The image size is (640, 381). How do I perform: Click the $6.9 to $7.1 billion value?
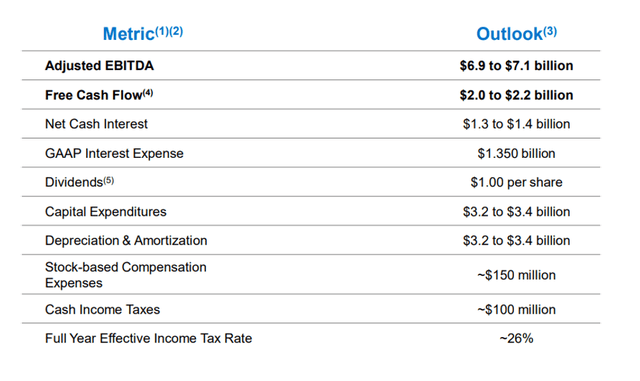[516, 66]
